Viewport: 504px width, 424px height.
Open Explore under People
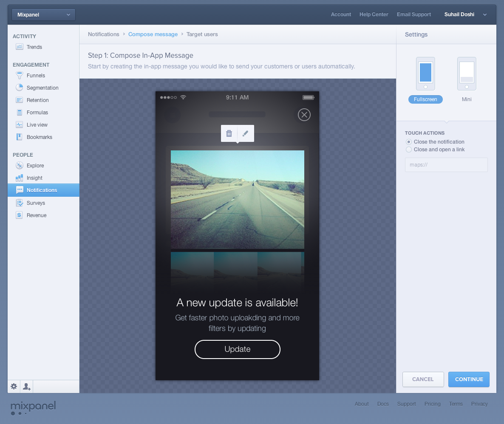pos(35,166)
